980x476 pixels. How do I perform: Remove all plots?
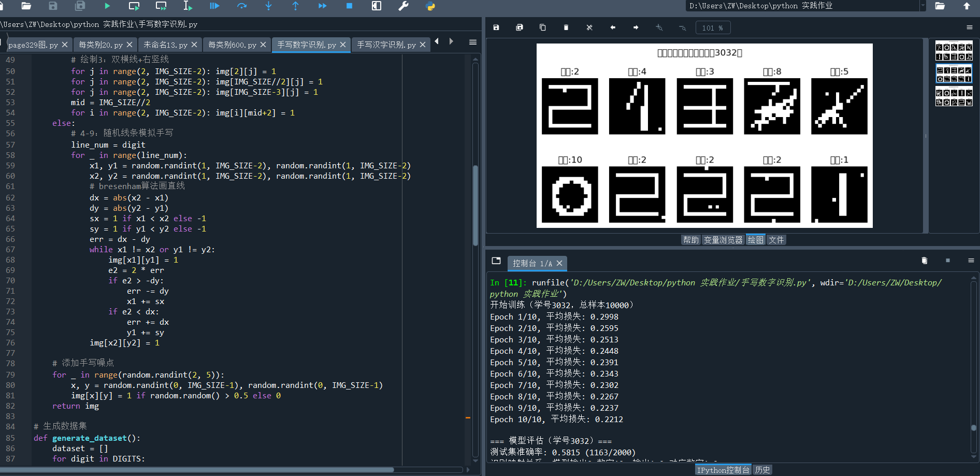tap(589, 27)
